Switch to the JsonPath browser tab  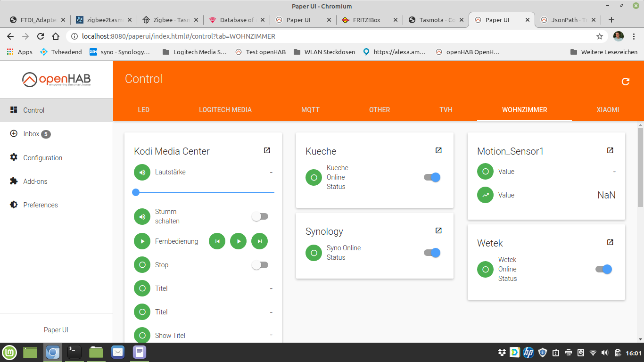569,20
